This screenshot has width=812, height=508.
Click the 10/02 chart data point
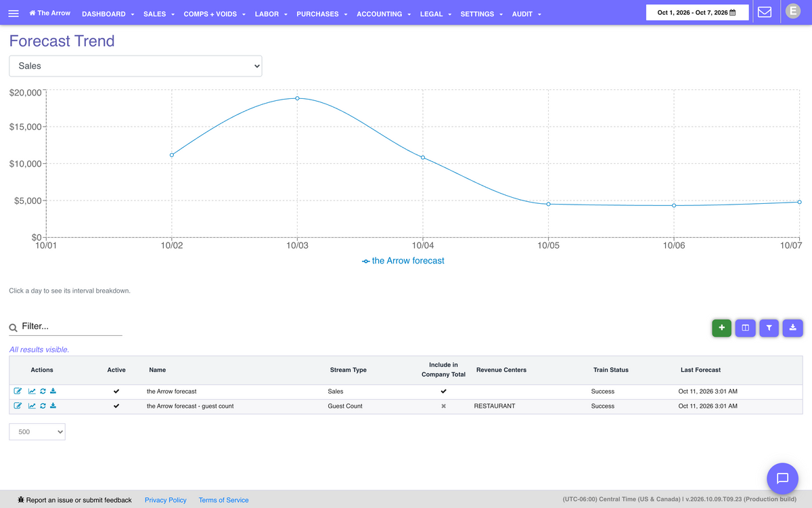pyautogui.click(x=172, y=155)
